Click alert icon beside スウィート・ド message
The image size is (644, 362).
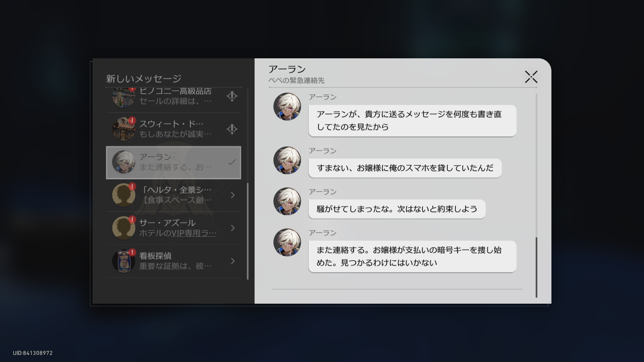[232, 129]
